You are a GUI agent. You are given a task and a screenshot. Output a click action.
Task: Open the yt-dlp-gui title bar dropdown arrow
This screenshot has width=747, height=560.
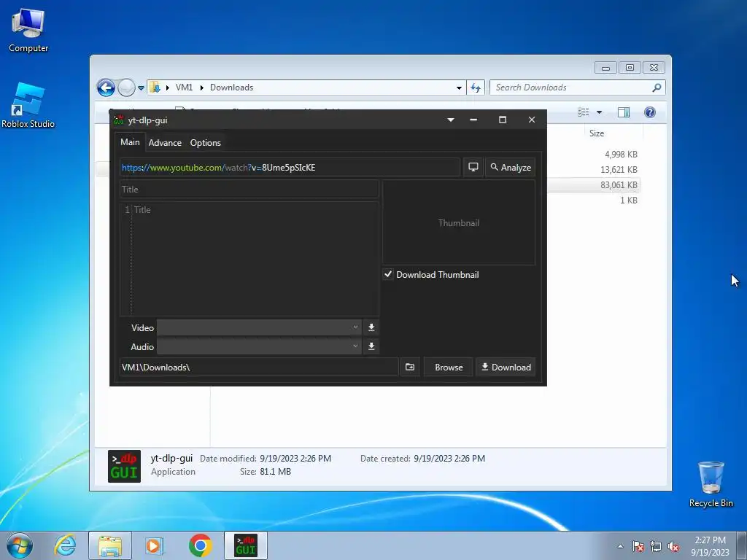click(450, 120)
